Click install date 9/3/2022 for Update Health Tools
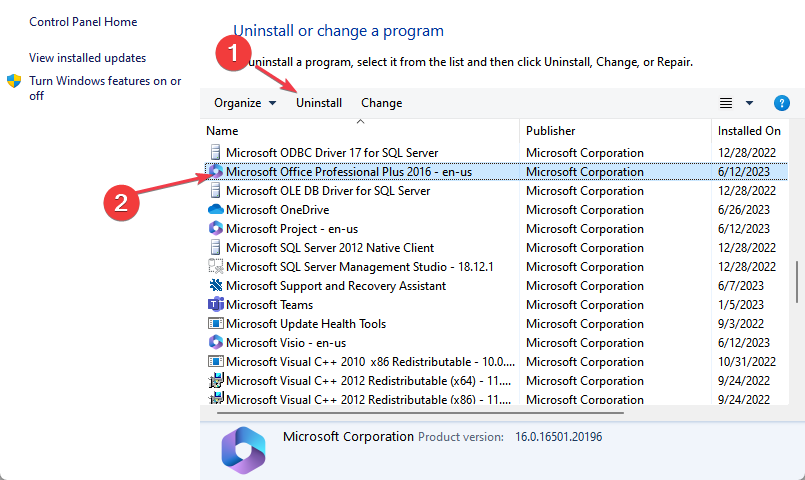 pos(741,324)
